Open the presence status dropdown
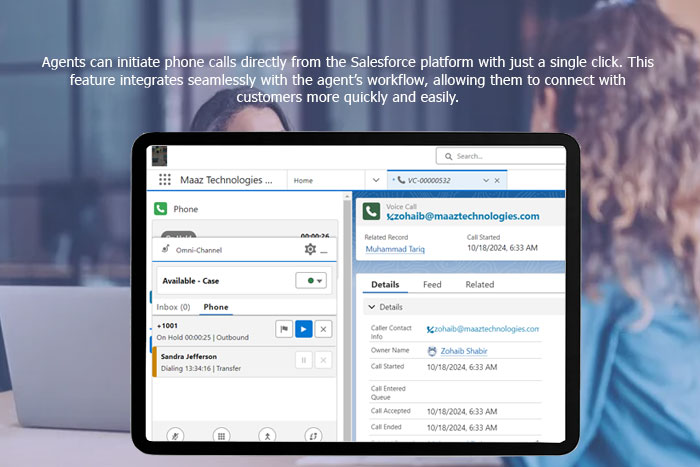This screenshot has width=700, height=467. pyautogui.click(x=311, y=280)
